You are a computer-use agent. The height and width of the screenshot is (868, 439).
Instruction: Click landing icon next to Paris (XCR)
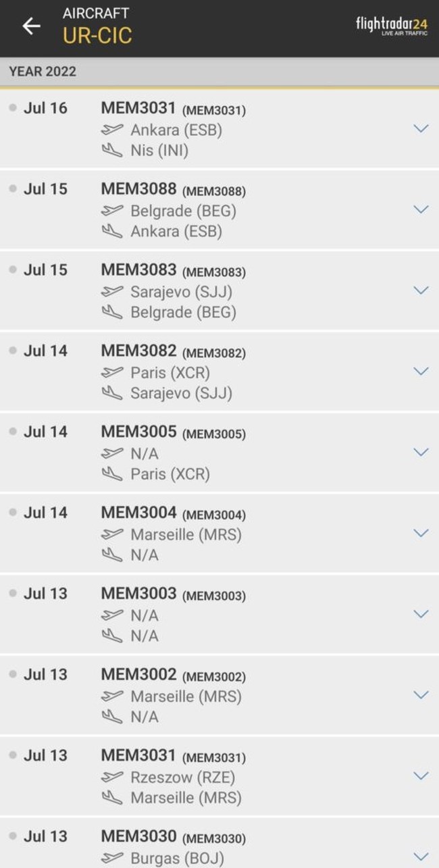[x=112, y=474]
